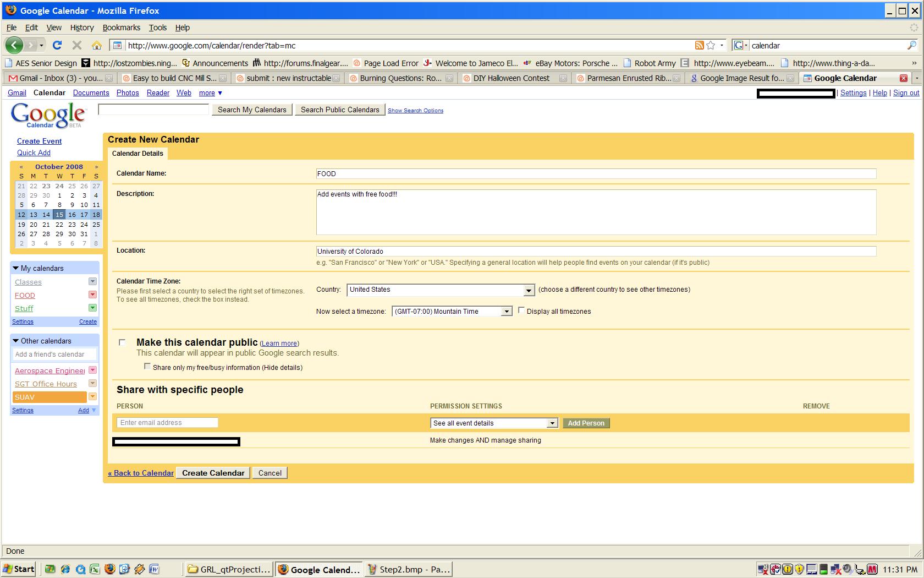Click the Cancel button

[x=270, y=473]
